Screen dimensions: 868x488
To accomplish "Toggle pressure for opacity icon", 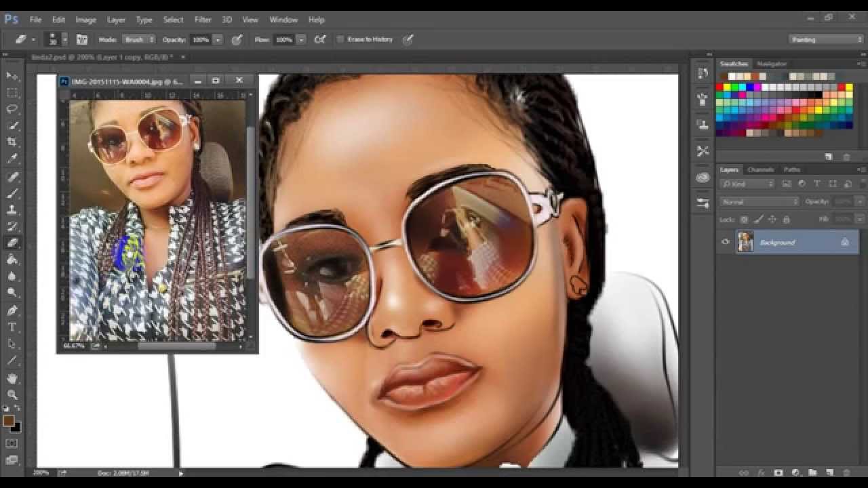I will [x=237, y=39].
